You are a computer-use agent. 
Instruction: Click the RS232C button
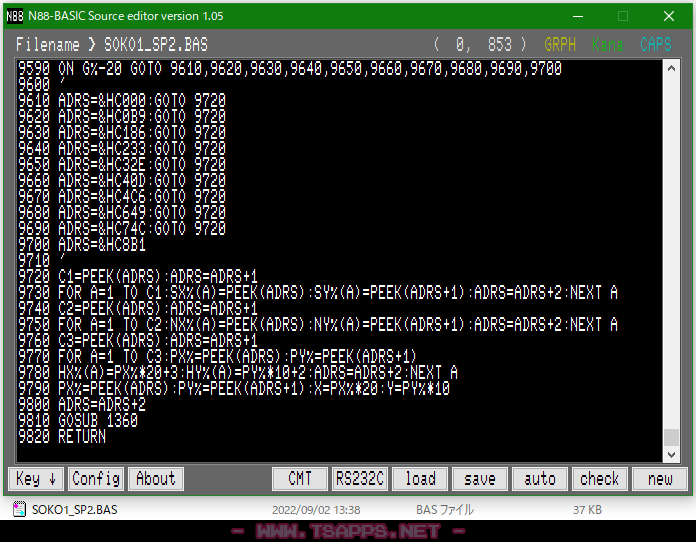(x=360, y=479)
